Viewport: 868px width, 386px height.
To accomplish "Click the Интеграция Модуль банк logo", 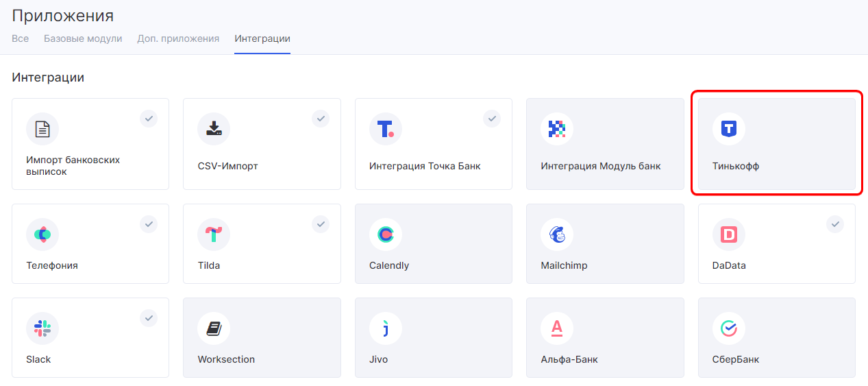I will click(557, 129).
